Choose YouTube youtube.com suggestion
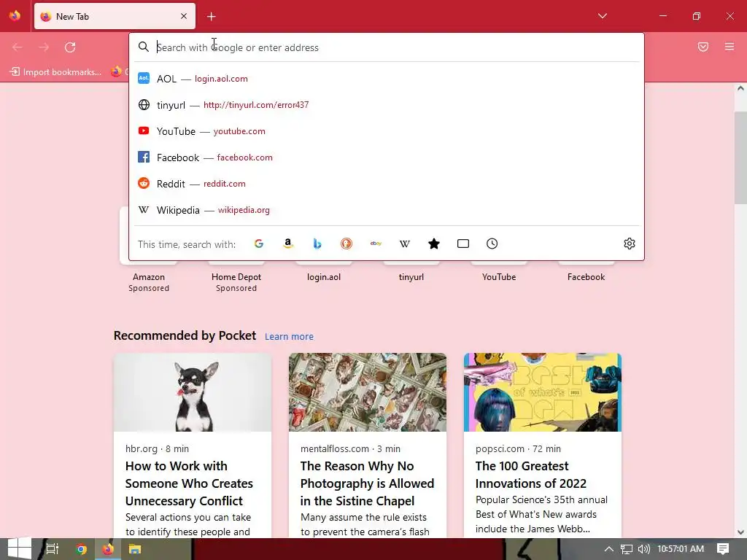Screen dimensions: 747x560 (387, 131)
